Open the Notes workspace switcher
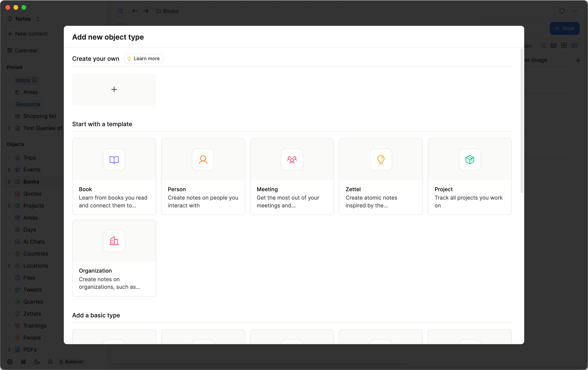The width and height of the screenshot is (588, 370). coord(23,19)
